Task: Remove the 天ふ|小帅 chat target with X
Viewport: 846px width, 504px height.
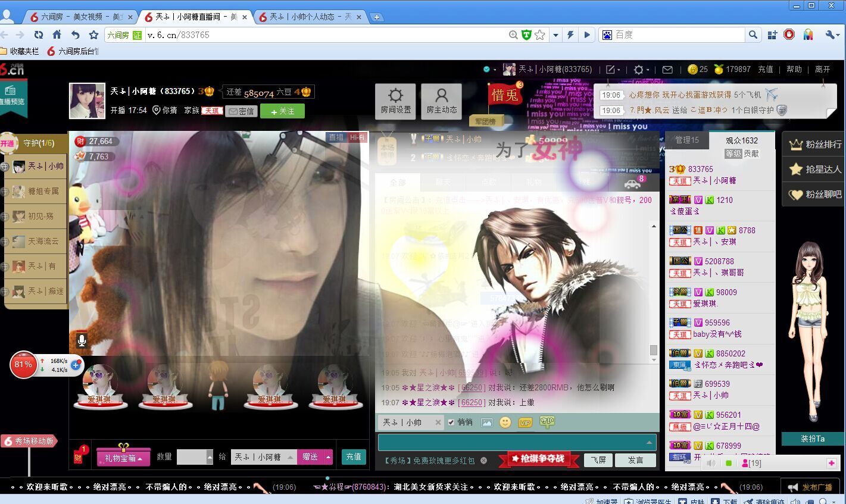Action: [438, 422]
